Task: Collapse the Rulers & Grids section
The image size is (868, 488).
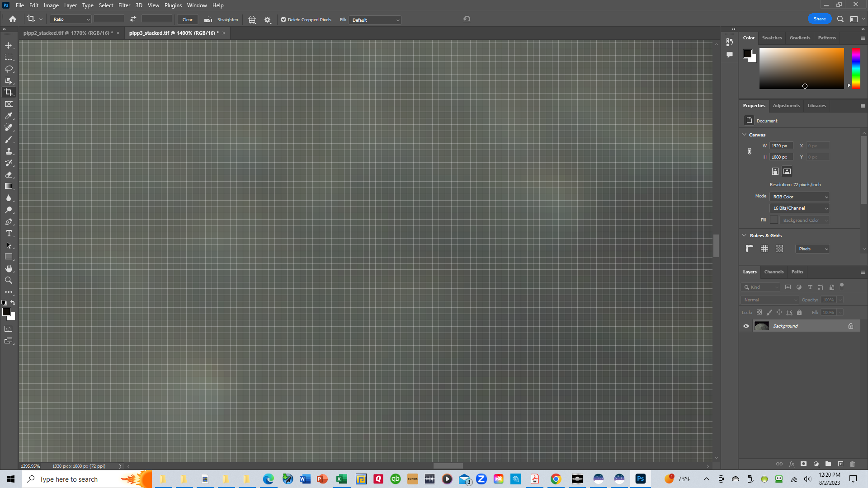Action: [x=744, y=235]
